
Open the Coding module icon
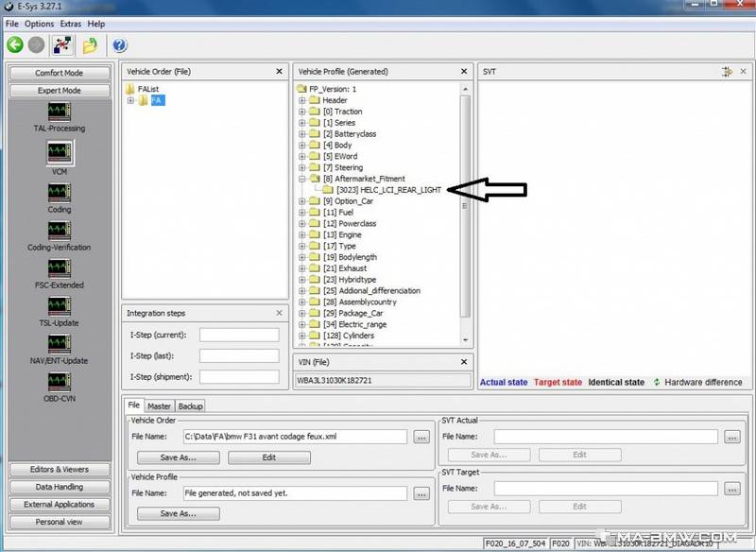pos(60,193)
